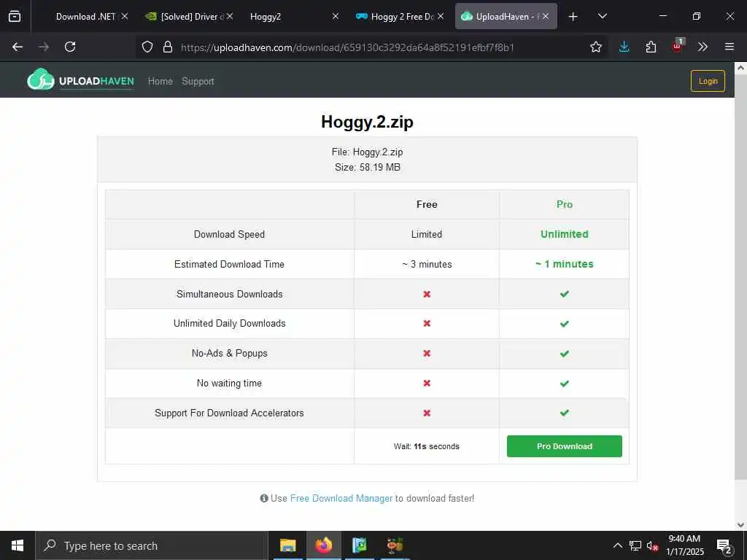The width and height of the screenshot is (747, 560).
Task: Click the red X for No waiting time
Action: pos(427,383)
